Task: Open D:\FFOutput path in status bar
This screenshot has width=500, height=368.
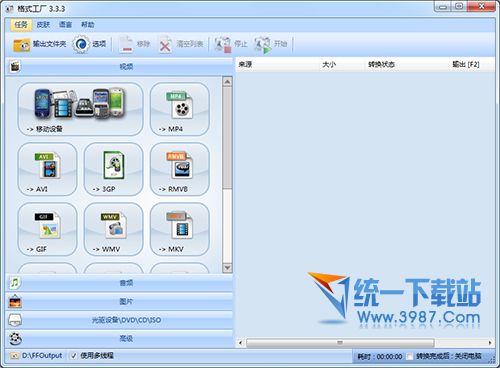Action: click(42, 356)
